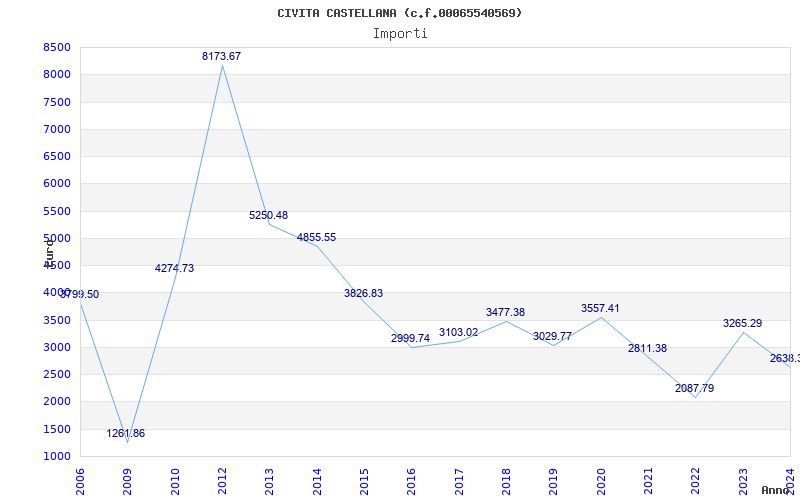Viewport: 800px width, 500px height.
Task: Select the 3477.38 data label
Action: [505, 312]
